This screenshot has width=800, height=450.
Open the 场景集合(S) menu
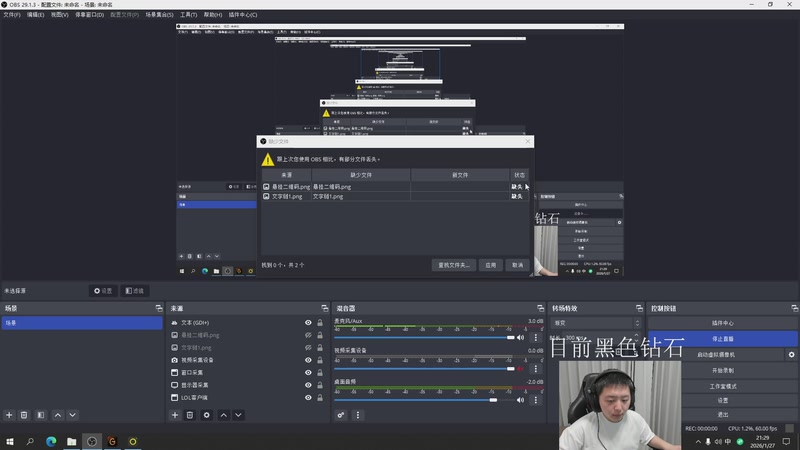click(x=159, y=15)
